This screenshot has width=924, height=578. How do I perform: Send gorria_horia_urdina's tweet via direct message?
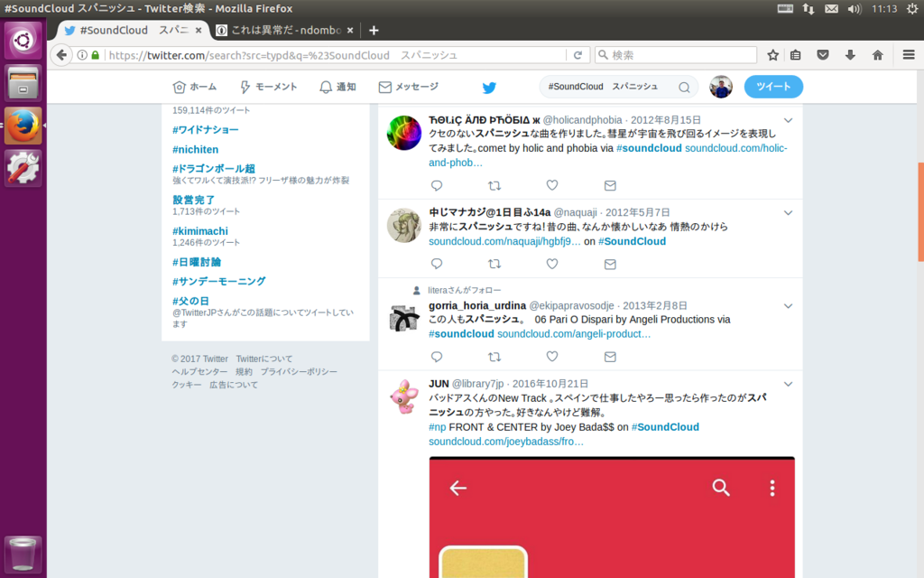[610, 356]
